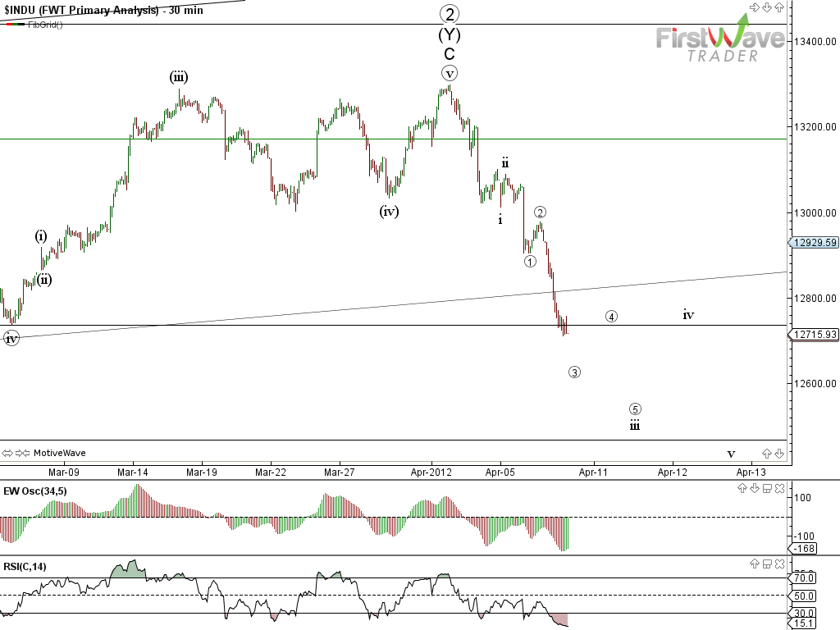Close the RSI(C,14) indicator panel
840x630 pixels.
coord(778,564)
